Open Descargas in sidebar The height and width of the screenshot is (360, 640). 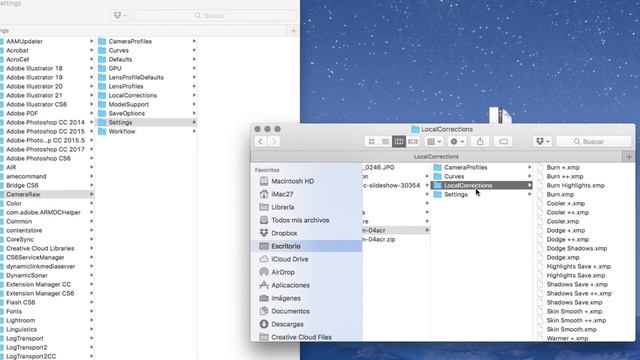pos(287,324)
